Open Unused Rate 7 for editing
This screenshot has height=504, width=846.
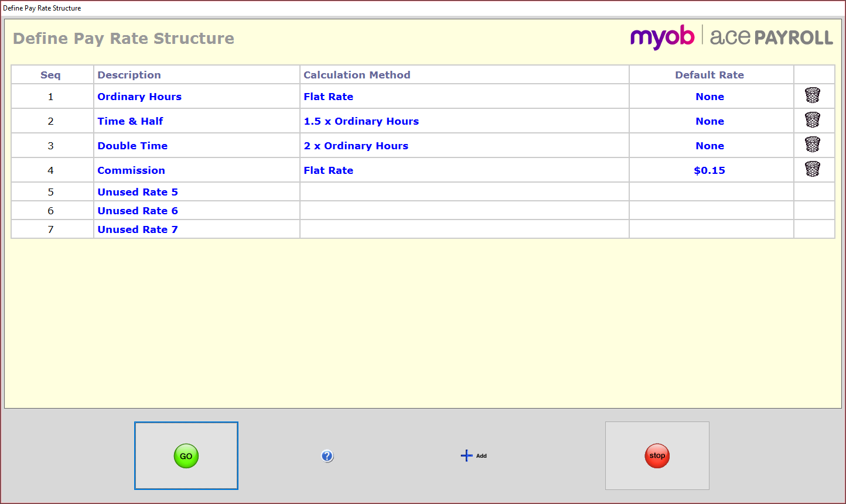(x=137, y=229)
